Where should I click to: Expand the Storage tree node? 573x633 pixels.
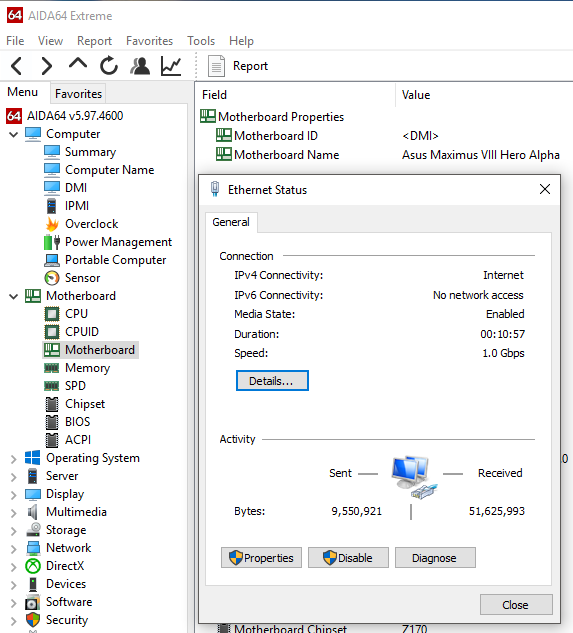pyautogui.click(x=14, y=531)
